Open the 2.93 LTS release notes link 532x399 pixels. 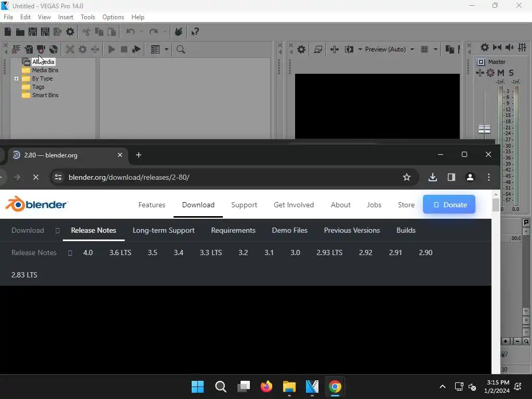pyautogui.click(x=329, y=253)
